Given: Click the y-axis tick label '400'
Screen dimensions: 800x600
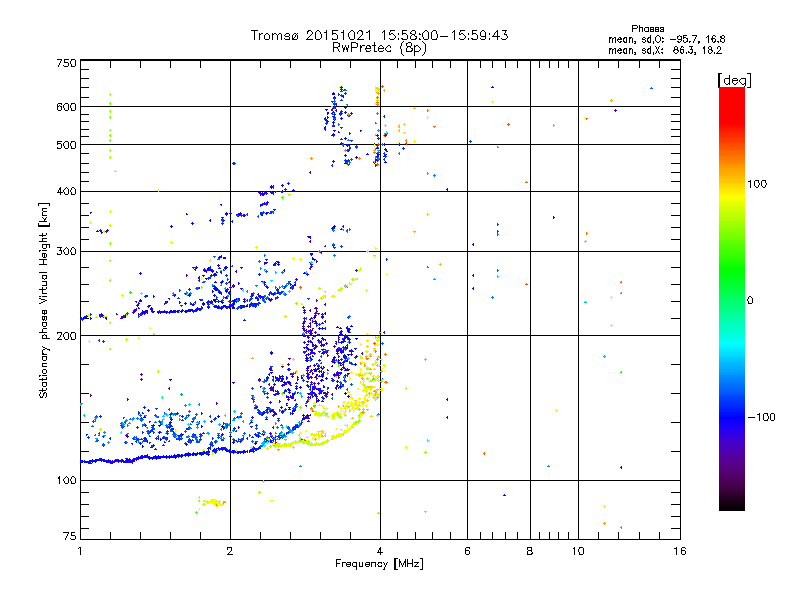Looking at the screenshot, I should (x=66, y=191).
